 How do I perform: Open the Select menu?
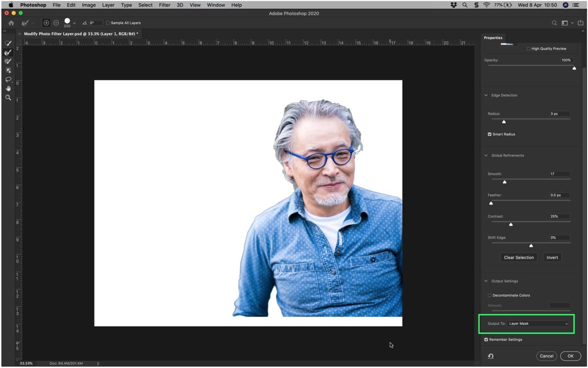pos(145,5)
